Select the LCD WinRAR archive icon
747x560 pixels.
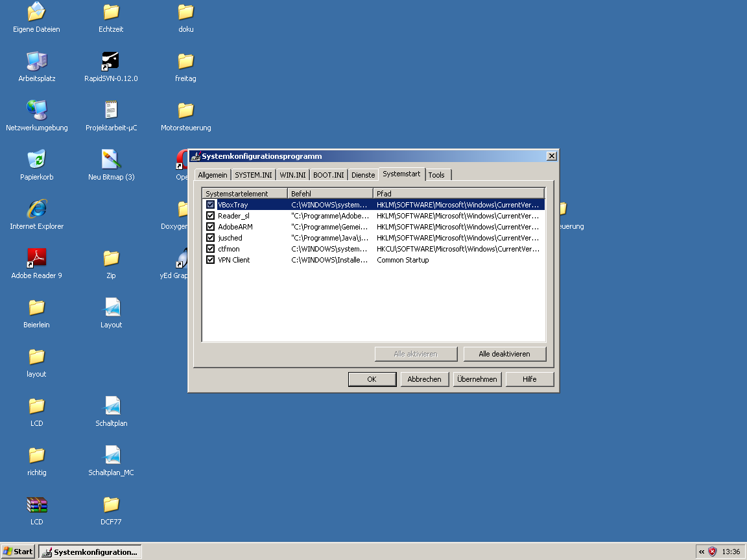pos(36,504)
